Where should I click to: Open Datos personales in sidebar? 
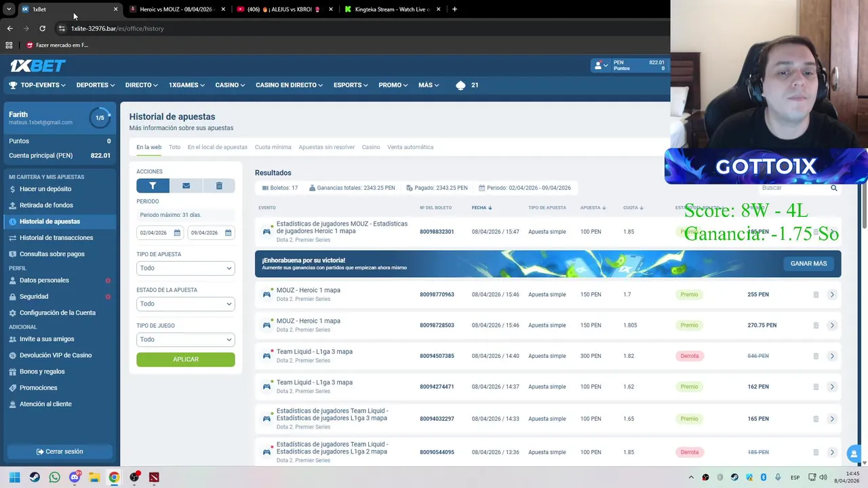coord(44,281)
